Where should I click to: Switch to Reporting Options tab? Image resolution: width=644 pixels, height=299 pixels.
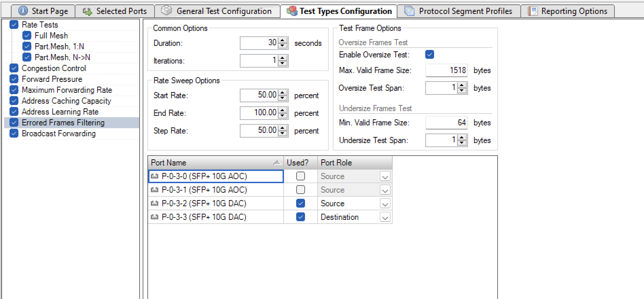click(x=568, y=11)
